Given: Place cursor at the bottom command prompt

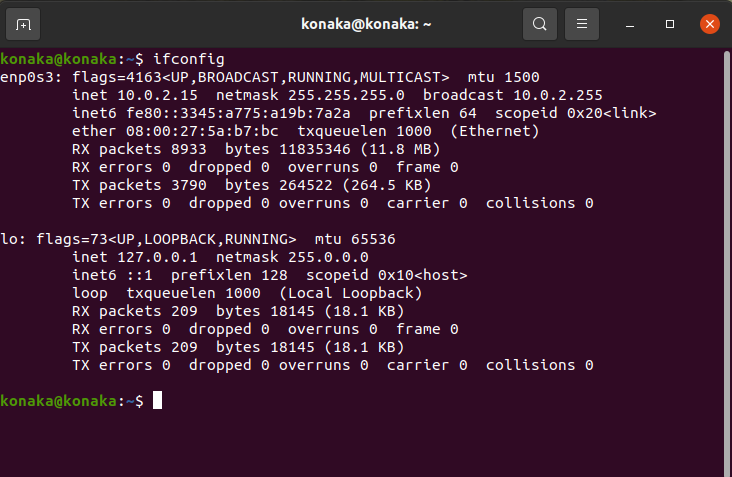Looking at the screenshot, I should 157,400.
